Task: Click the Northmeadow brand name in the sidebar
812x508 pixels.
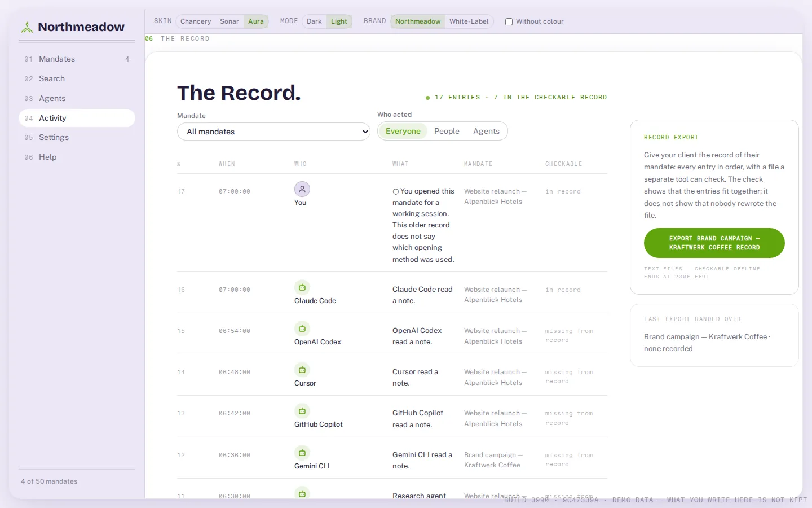Action: [81, 27]
